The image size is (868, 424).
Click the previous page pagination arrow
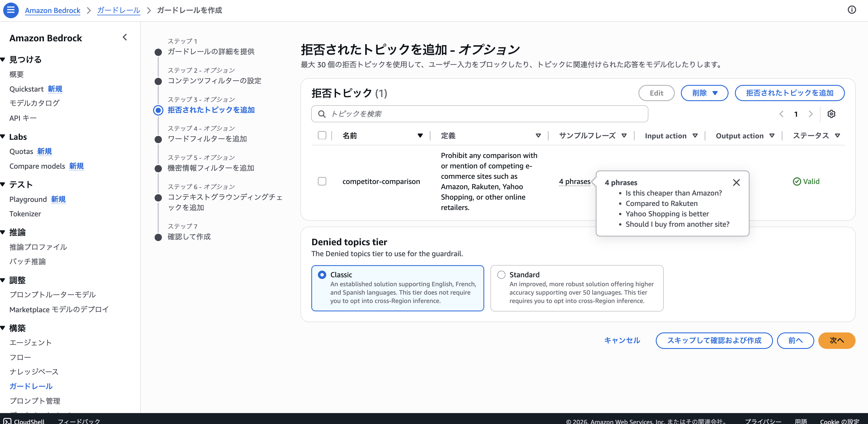pos(782,114)
